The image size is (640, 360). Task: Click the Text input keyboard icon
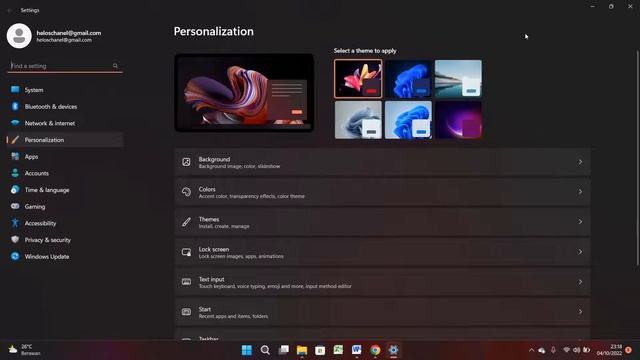pos(186,282)
